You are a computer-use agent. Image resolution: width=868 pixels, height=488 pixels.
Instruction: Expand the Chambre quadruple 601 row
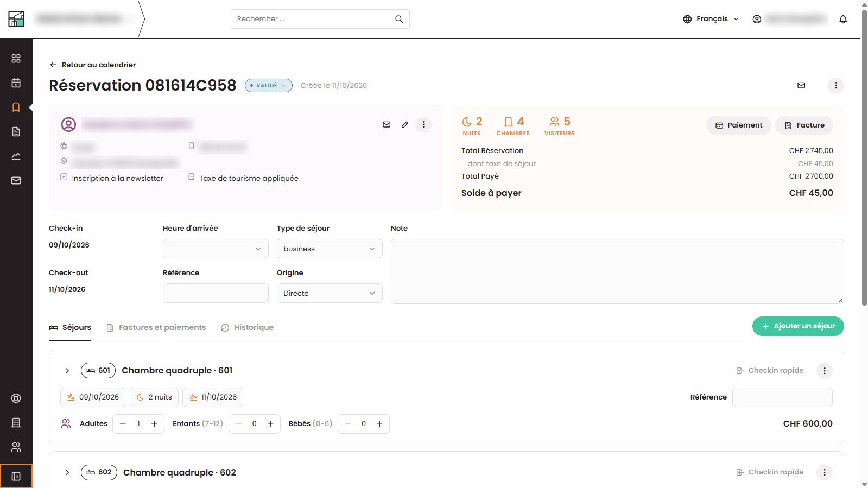tap(67, 371)
